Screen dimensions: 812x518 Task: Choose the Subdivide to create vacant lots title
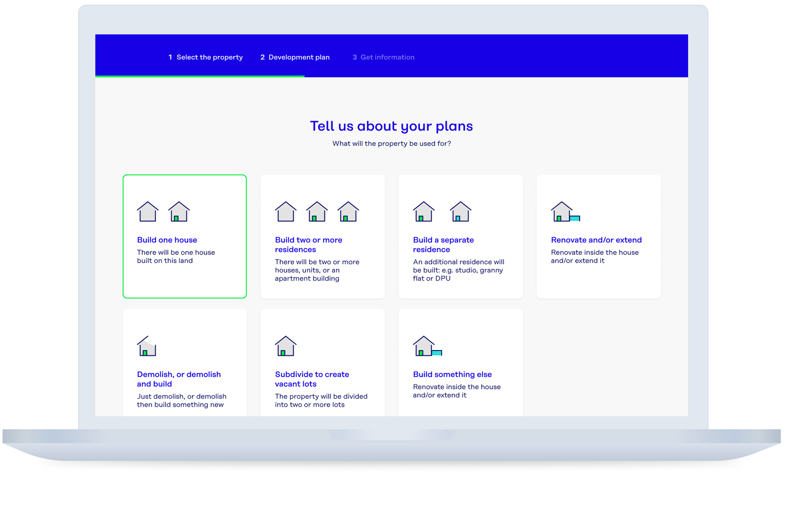coord(312,379)
